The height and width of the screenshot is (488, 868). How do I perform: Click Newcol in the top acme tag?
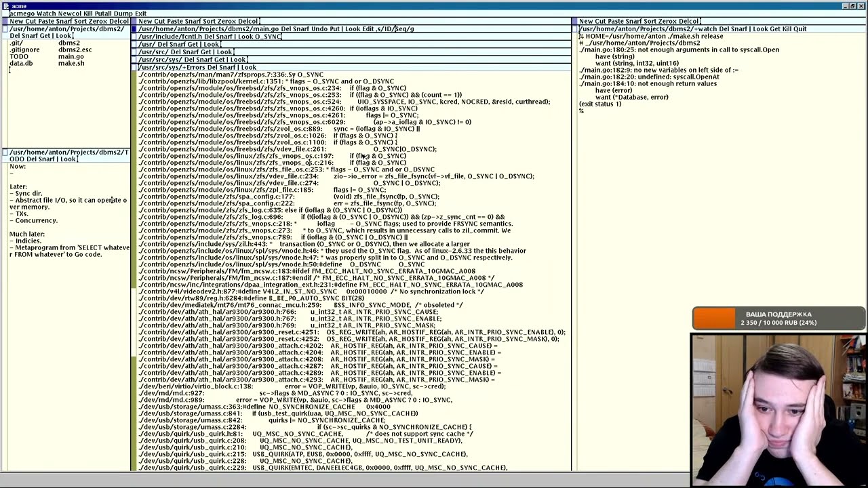[70, 14]
